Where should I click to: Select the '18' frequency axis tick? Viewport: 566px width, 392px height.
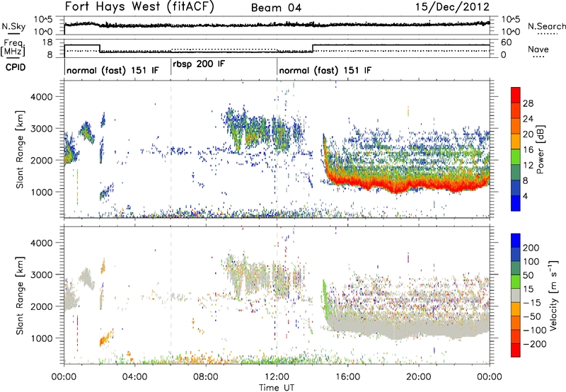pyautogui.click(x=47, y=42)
